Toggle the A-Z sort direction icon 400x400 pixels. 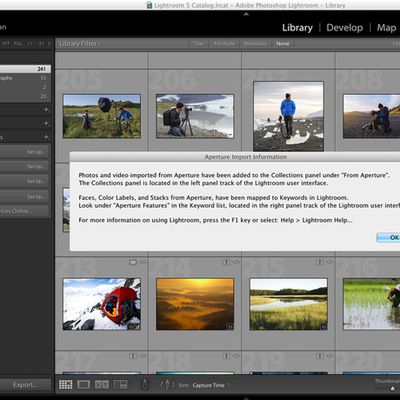[x=167, y=385]
